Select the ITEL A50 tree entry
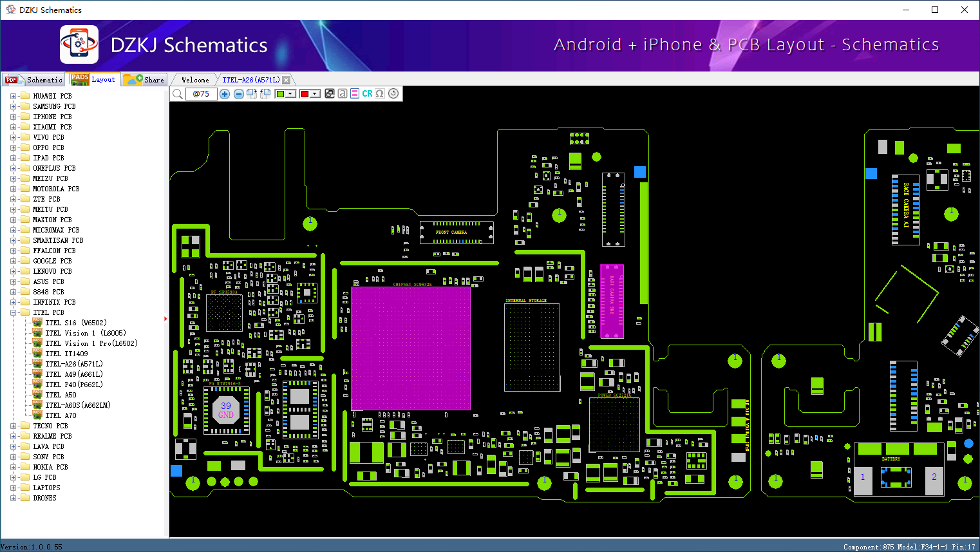The image size is (980, 552). (61, 395)
